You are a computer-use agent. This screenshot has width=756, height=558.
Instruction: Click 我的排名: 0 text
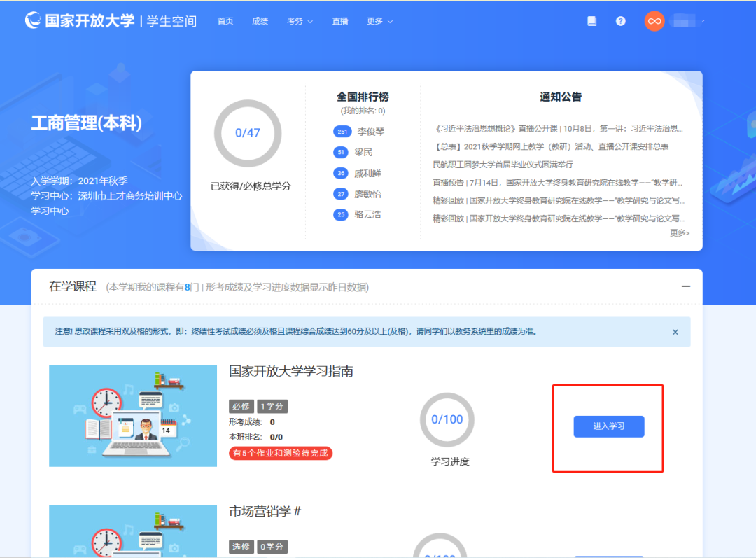coord(363,111)
